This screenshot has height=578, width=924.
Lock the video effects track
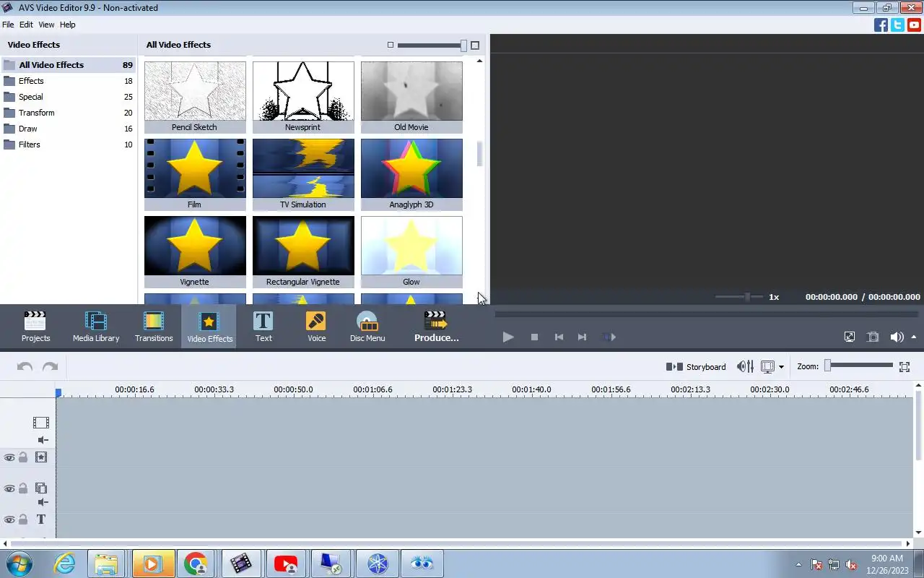[x=23, y=457]
